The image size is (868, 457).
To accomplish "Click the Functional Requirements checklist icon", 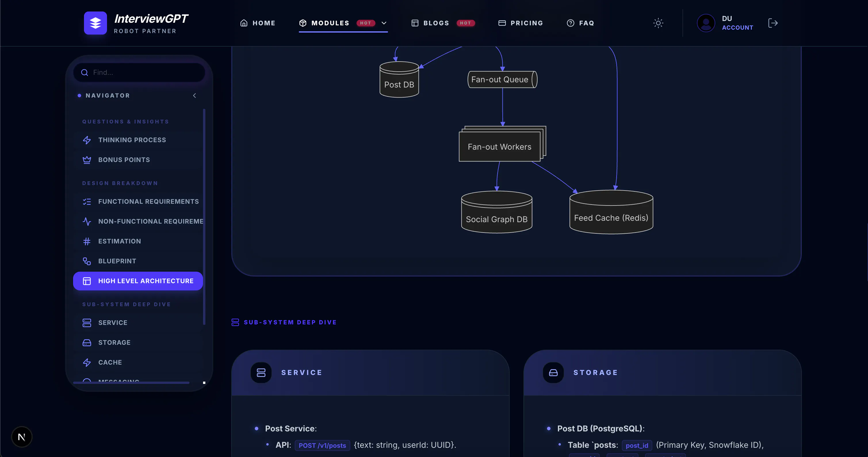I will [x=87, y=202].
